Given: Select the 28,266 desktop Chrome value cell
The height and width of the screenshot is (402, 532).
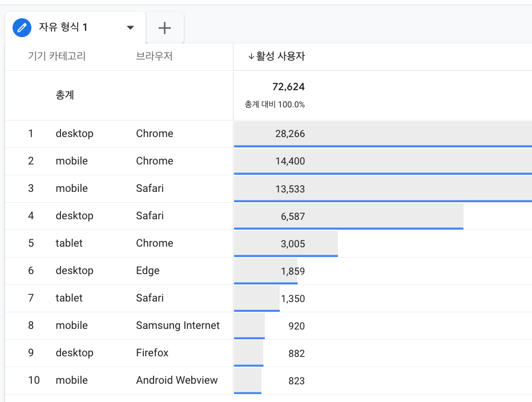Looking at the screenshot, I should pos(290,134).
